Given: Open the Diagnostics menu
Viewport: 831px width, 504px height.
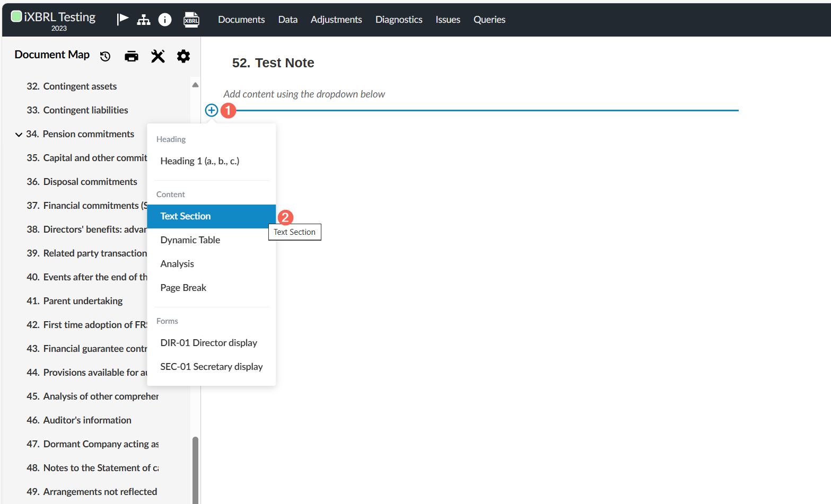Looking at the screenshot, I should (399, 20).
